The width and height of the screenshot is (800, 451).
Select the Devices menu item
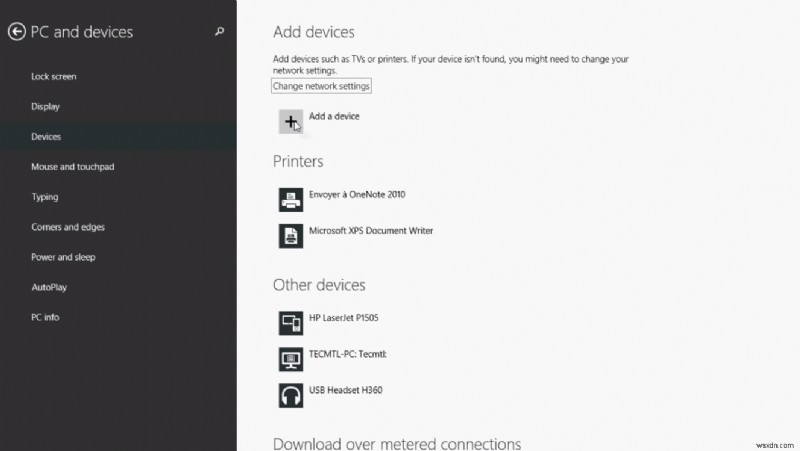[118, 137]
